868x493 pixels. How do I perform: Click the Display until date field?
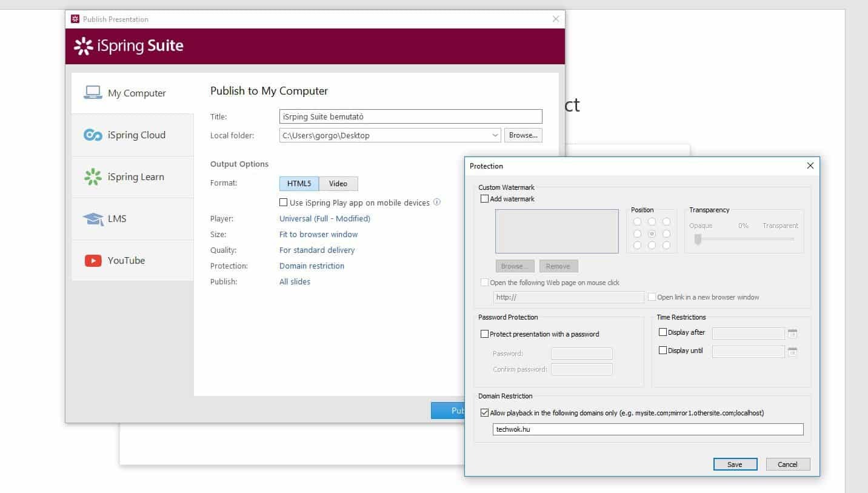(x=749, y=351)
